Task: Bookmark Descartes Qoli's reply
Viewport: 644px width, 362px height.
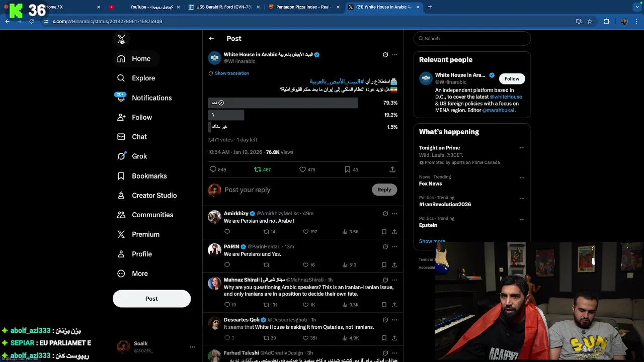Action: tap(384, 338)
